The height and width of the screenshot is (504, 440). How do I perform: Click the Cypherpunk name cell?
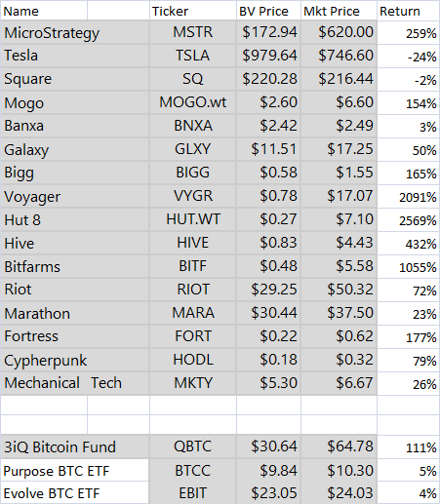pyautogui.click(x=75, y=360)
